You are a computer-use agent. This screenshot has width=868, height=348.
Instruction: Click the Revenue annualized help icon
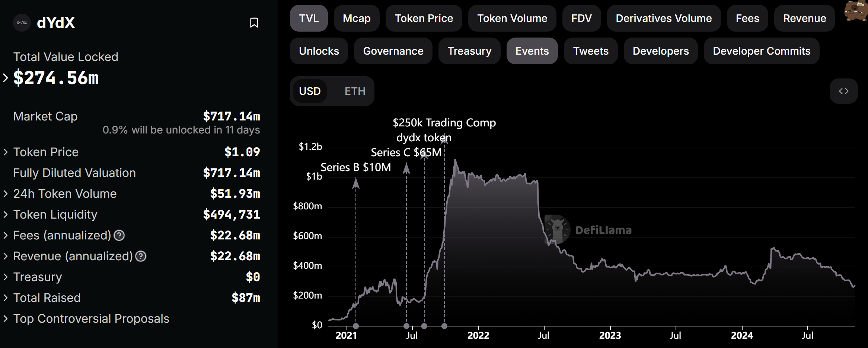(141, 256)
